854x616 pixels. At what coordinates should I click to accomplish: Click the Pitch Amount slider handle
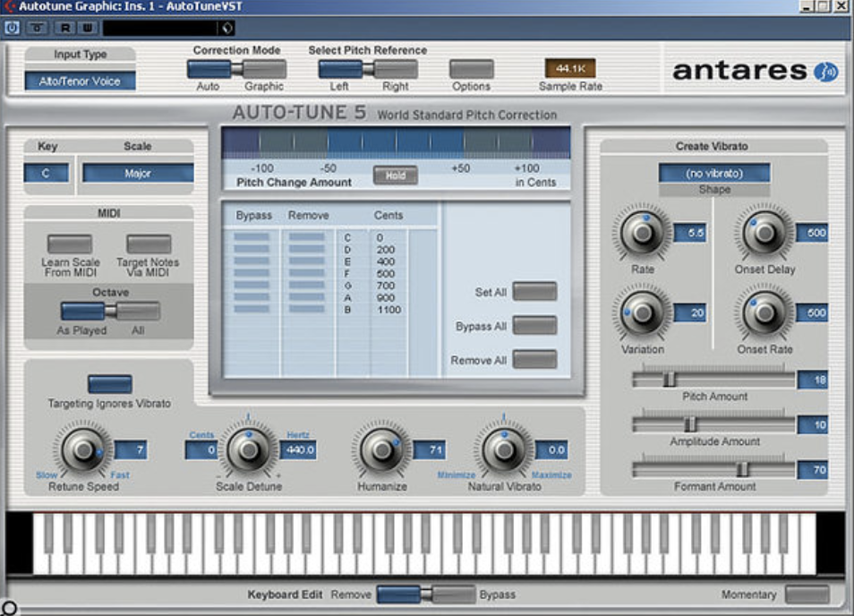tap(669, 379)
